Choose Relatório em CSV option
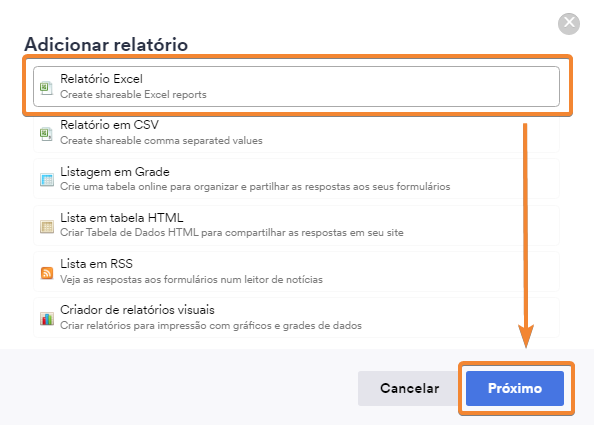Screen dimensions: 594x425 click(296, 133)
